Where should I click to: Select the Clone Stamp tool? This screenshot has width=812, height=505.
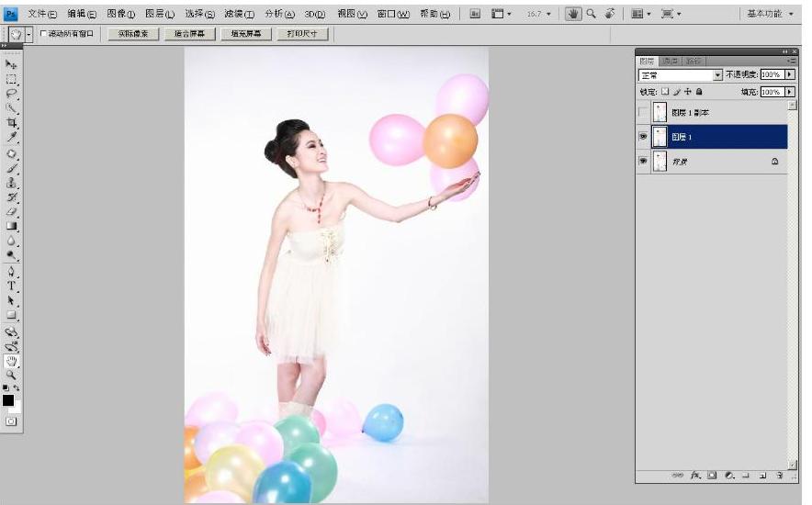coord(11,183)
